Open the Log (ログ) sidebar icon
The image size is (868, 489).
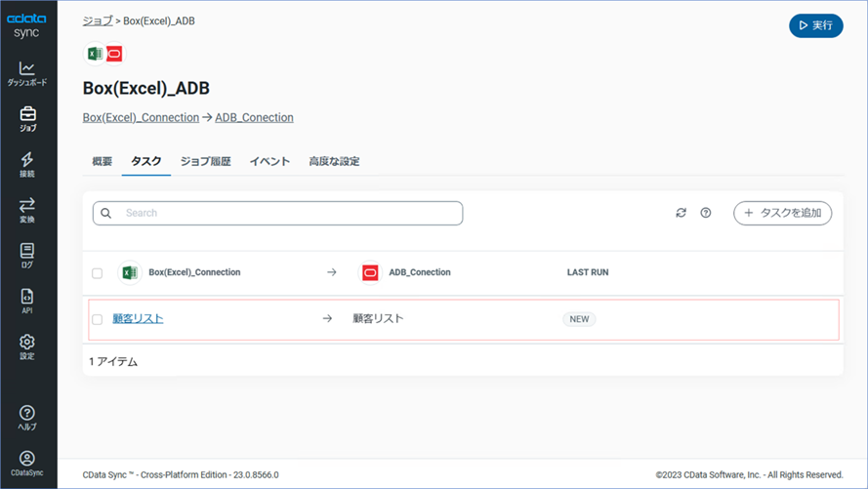point(27,256)
